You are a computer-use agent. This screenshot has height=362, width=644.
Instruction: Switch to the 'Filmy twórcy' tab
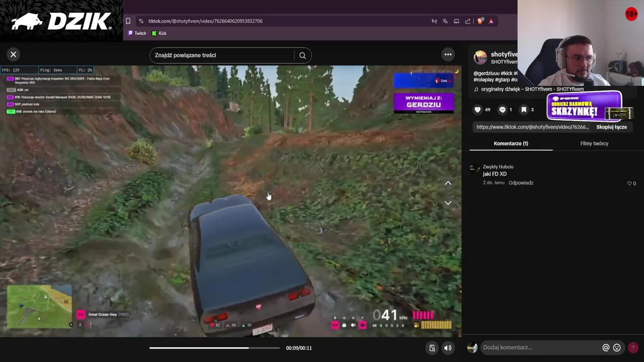(594, 143)
